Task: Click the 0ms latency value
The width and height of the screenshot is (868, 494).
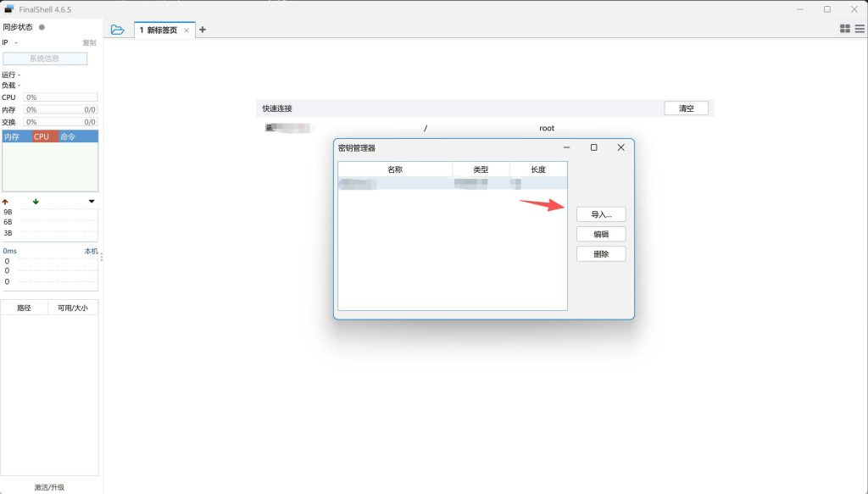Action: (9, 251)
